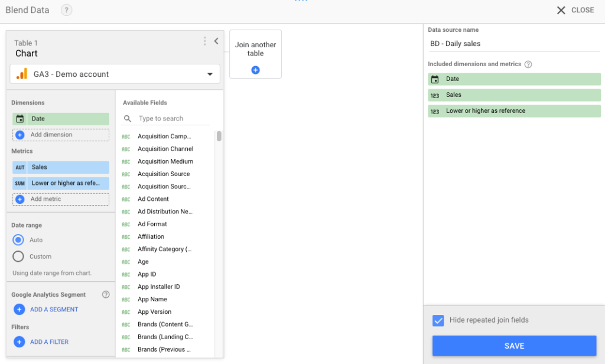Viewport: 605px width, 364px height.
Task: Click the included Sales metric row
Action: (x=515, y=95)
